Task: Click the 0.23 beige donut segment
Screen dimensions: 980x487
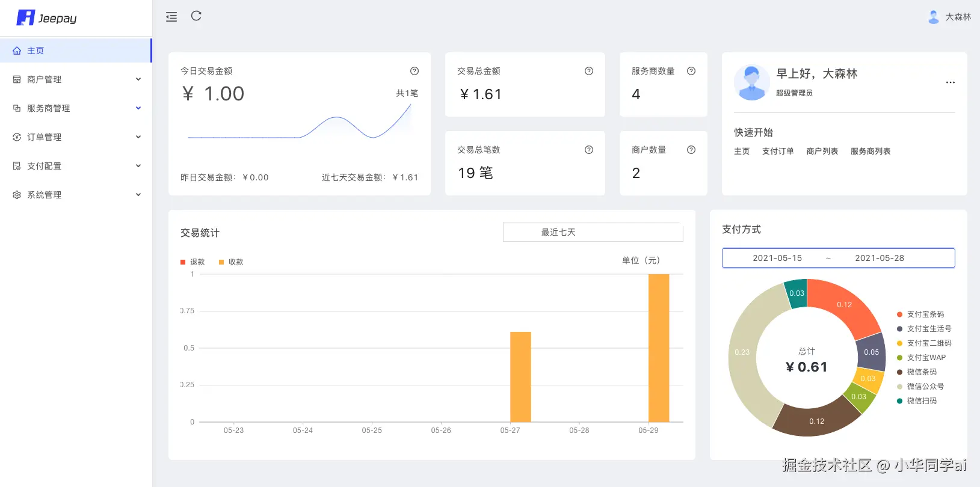Action: point(742,352)
